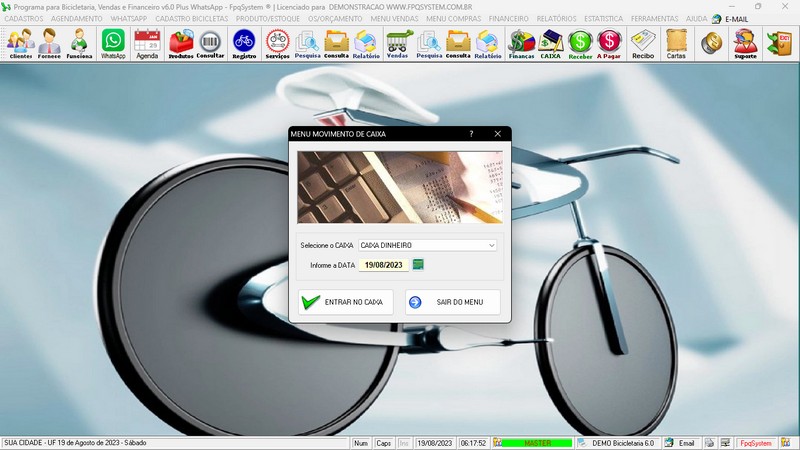The height and width of the screenshot is (450, 800).
Task: Open the WHATSAPP menu
Action: 129,18
